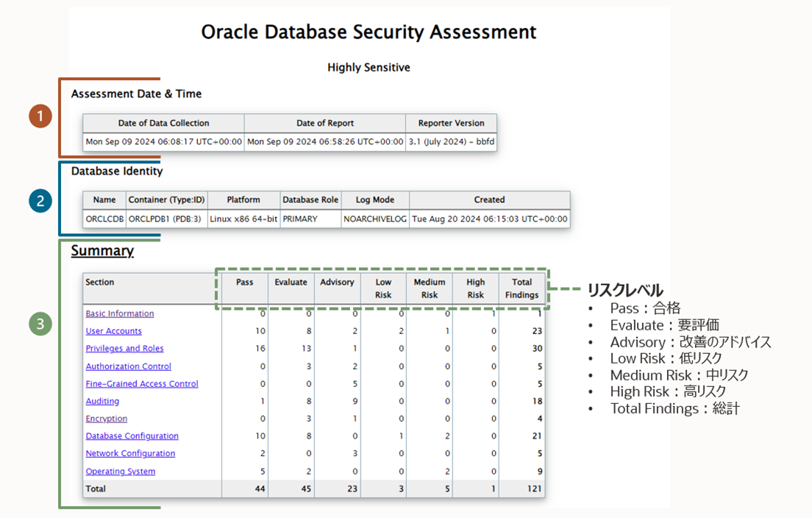Click the underlined Summary heading
Screen dimensions: 812x518
pos(102,251)
